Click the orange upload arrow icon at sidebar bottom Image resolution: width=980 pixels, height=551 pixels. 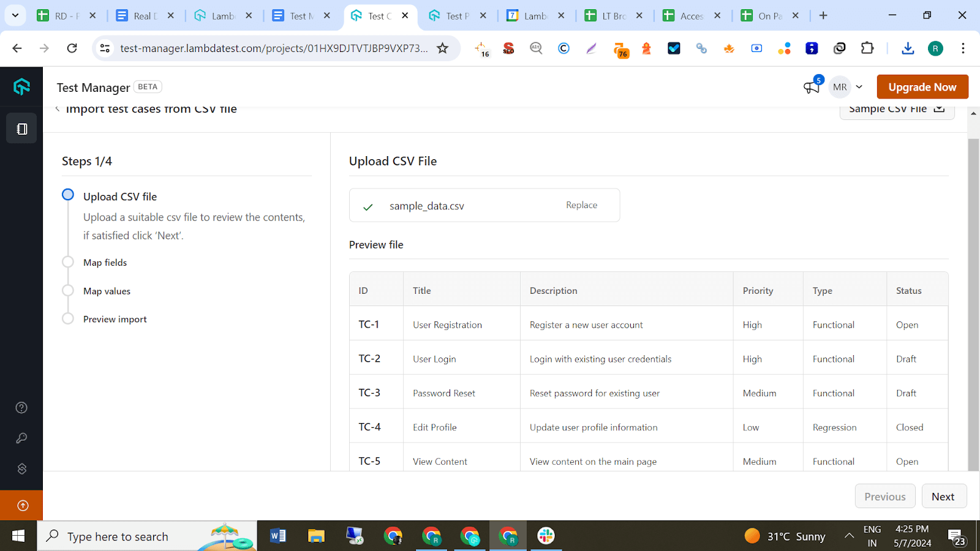point(22,506)
